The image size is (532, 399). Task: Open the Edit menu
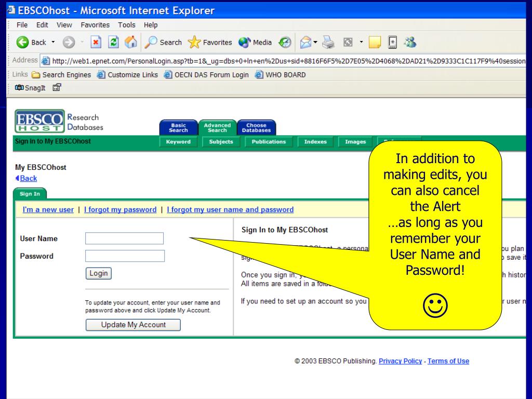point(42,25)
